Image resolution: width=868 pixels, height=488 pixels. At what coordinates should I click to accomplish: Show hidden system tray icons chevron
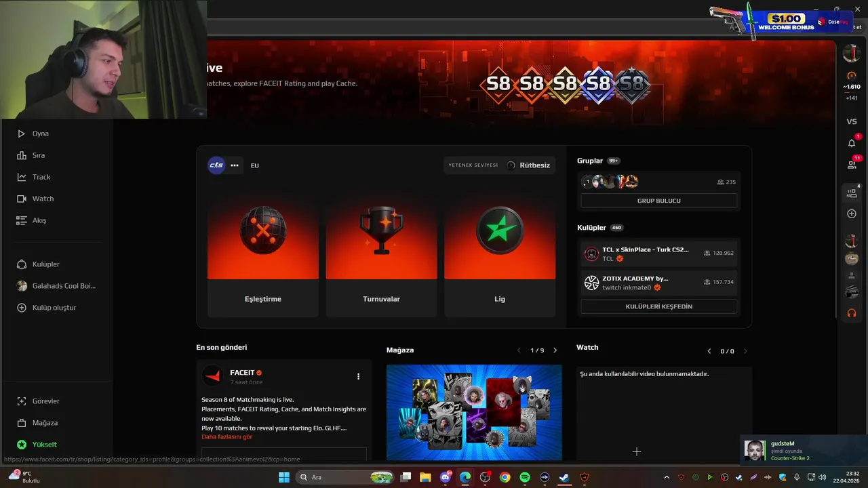point(666,477)
